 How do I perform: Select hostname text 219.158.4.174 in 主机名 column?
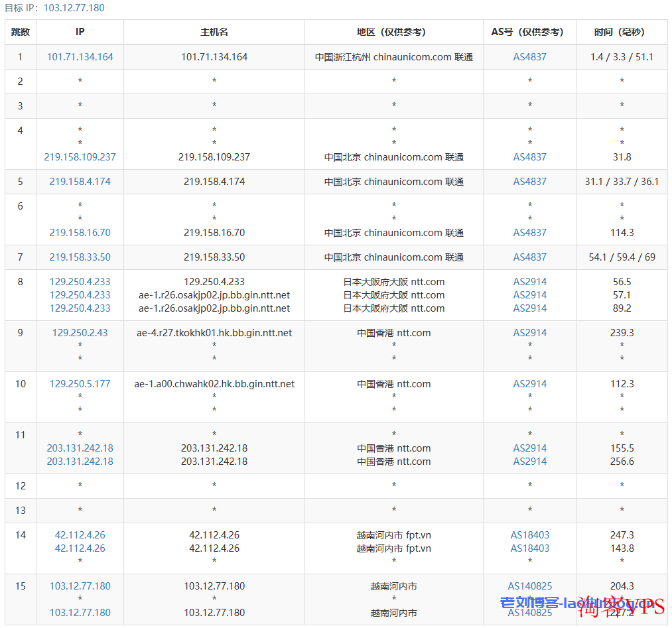click(214, 182)
